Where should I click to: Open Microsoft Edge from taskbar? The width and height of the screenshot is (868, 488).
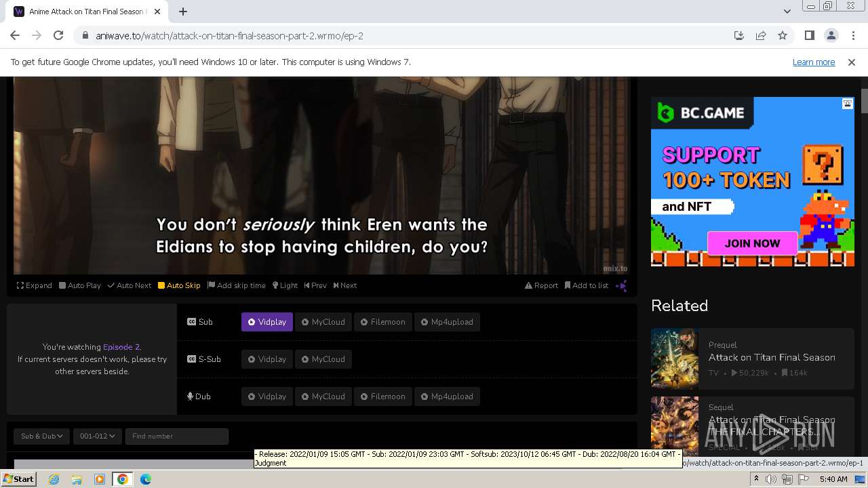[146, 479]
